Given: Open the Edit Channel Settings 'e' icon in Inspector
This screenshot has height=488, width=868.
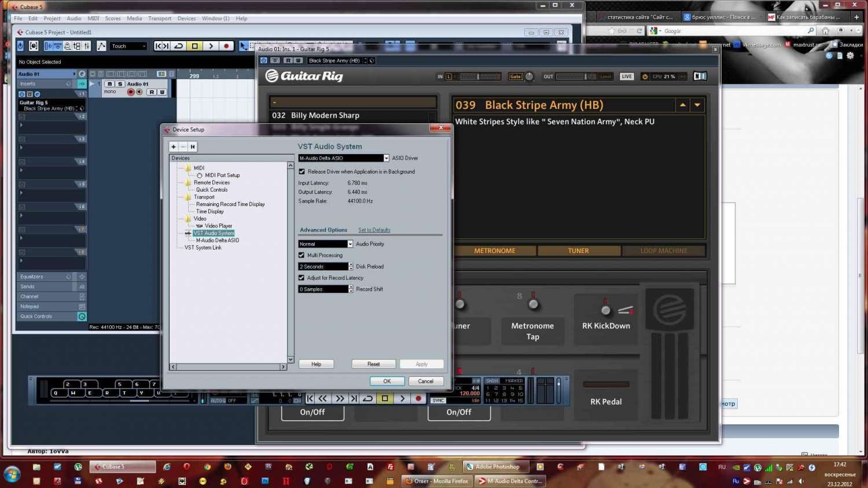Looking at the screenshot, I should [x=82, y=74].
